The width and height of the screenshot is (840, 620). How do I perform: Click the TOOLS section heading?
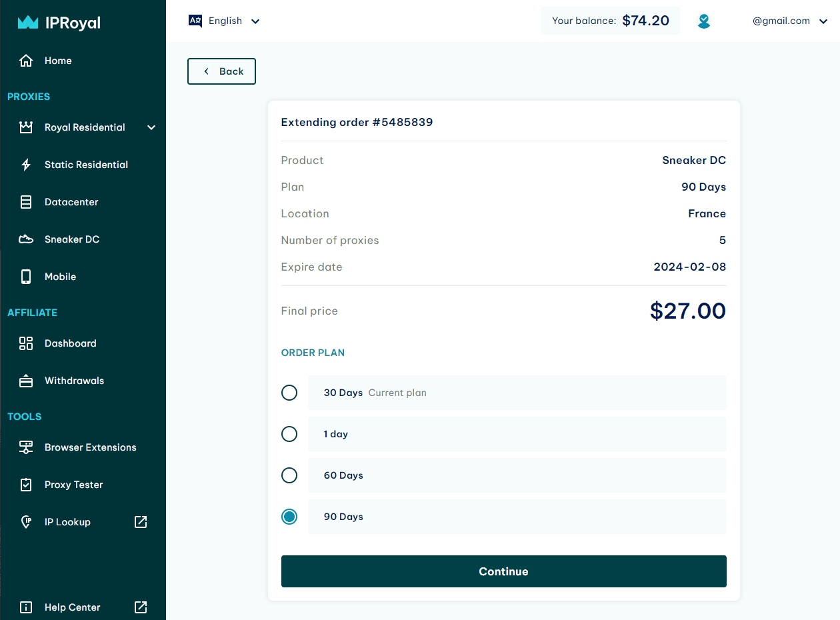25,417
